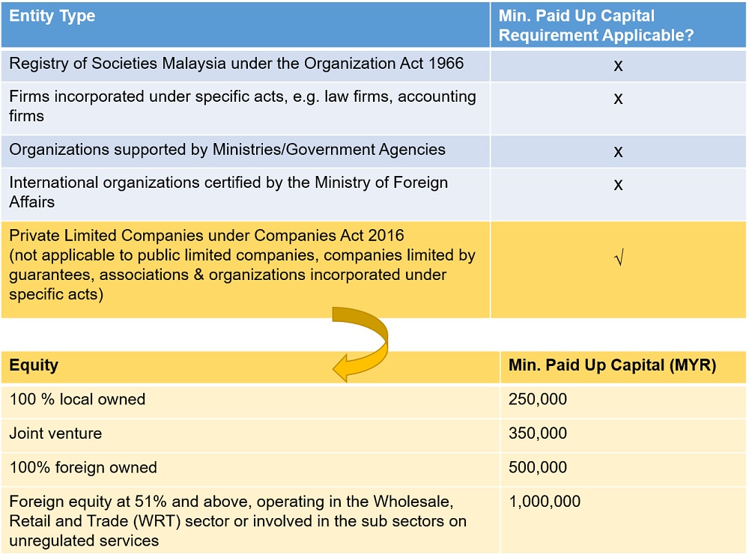Click the X beside law firms, accounting firms row
This screenshot has height=560, width=749.
[x=618, y=99]
